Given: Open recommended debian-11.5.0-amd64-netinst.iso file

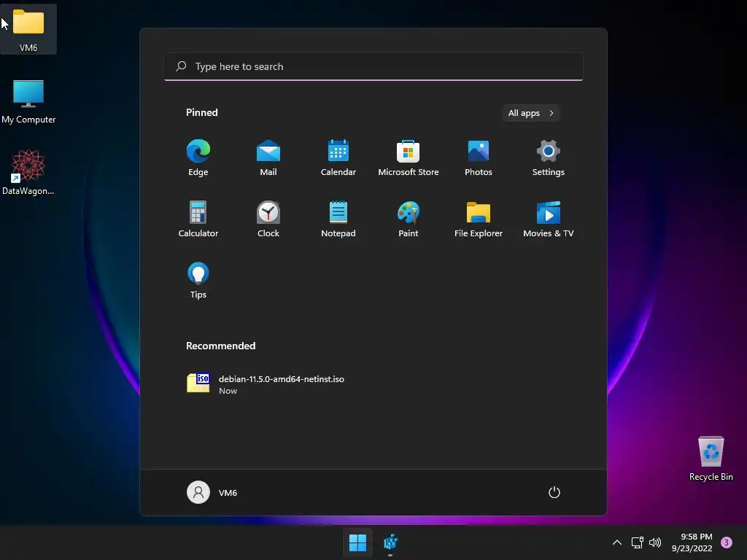Looking at the screenshot, I should tap(266, 384).
